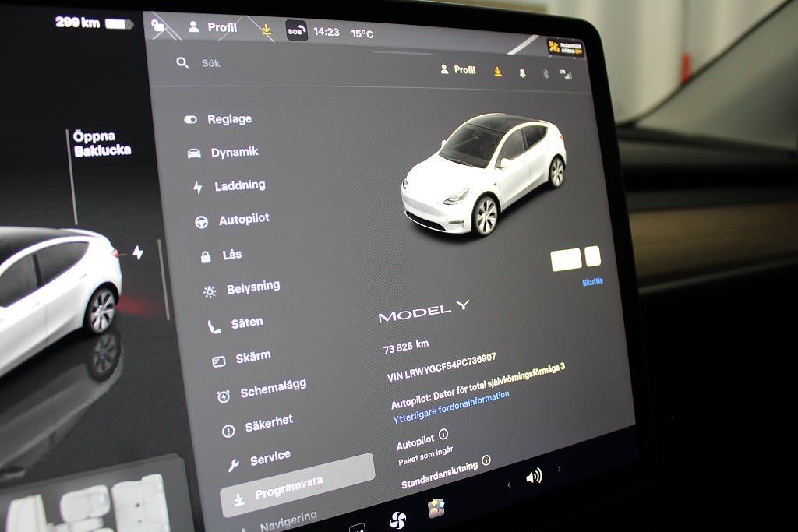Raise volume with the right chevron
The height and width of the screenshot is (532, 798).
558,469
